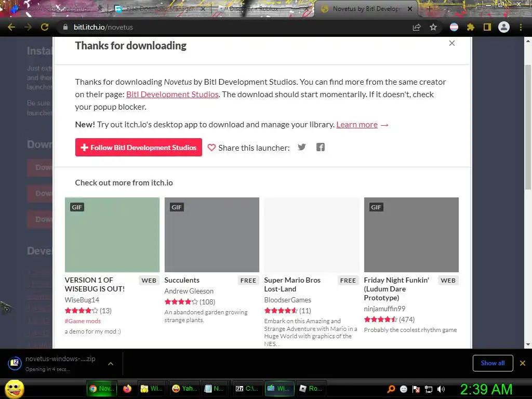Click the tray magnifier search icon
Viewport: 532px width, 399px height.
pos(391,389)
